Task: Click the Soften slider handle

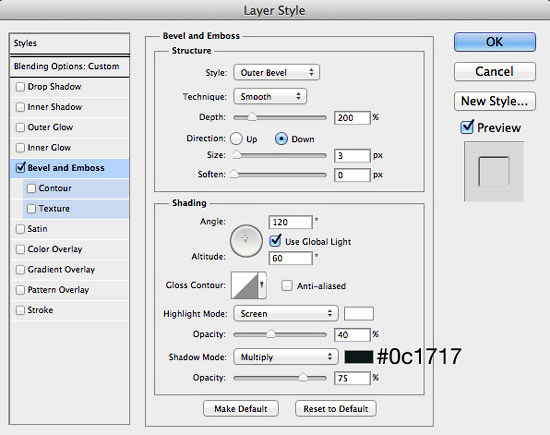Action: point(234,174)
